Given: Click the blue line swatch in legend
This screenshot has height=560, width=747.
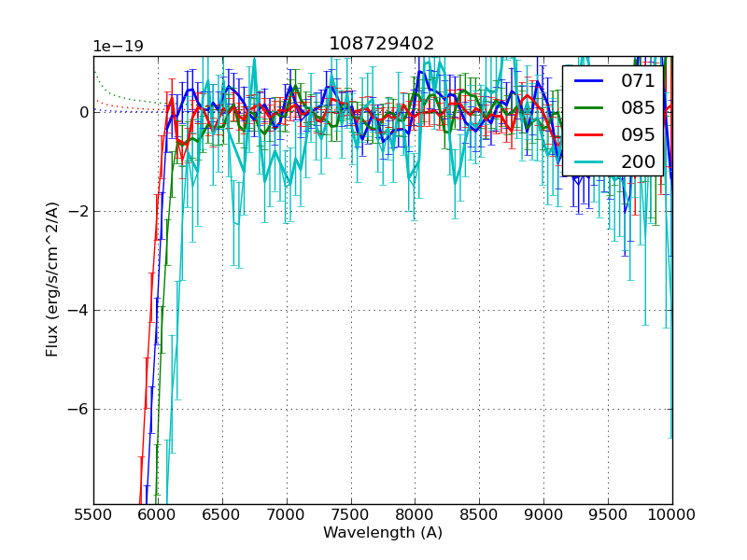Looking at the screenshot, I should [588, 81].
